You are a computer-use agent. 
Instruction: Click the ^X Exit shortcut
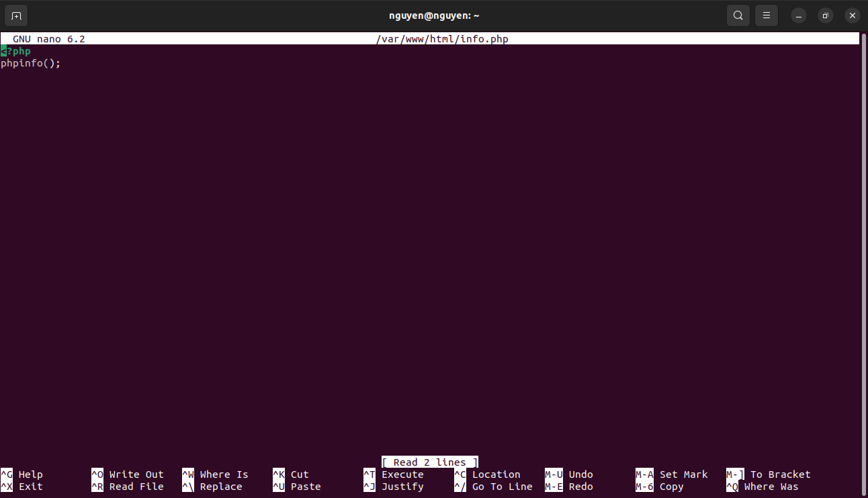(x=22, y=487)
